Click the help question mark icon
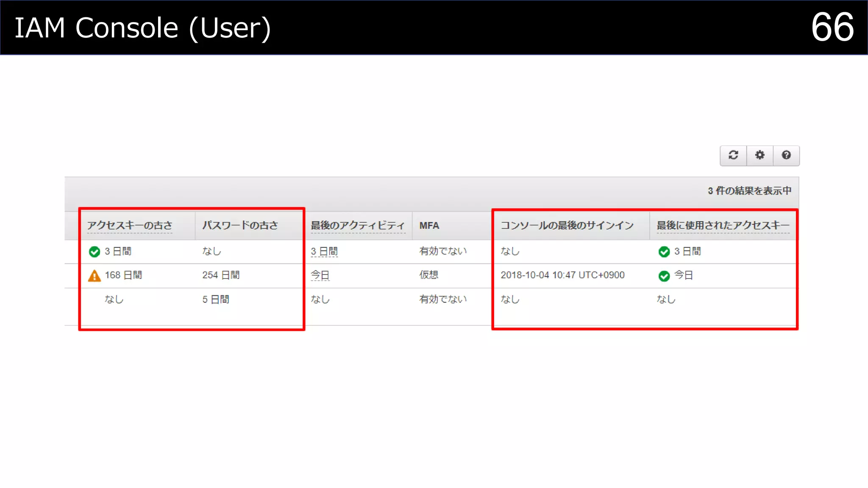The image size is (868, 488). (x=786, y=155)
